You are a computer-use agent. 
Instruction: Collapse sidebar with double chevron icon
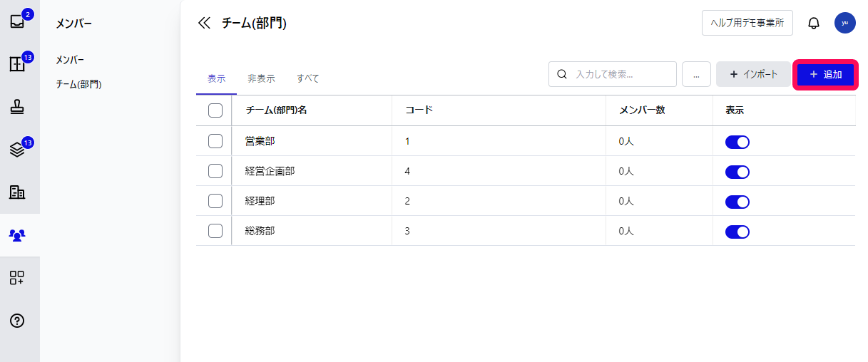[x=204, y=23]
